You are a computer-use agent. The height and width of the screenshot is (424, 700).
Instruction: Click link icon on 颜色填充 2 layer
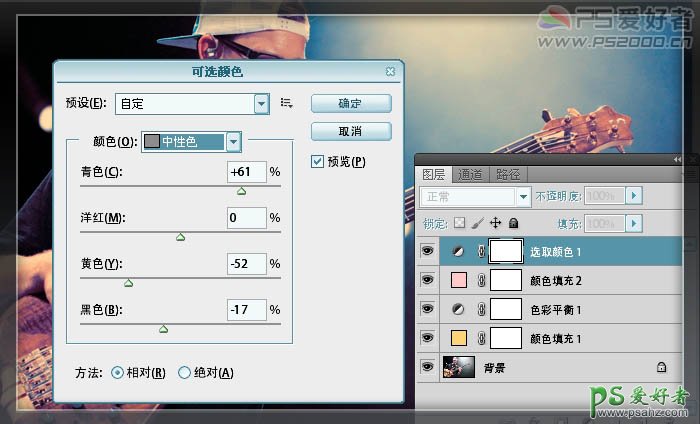tap(480, 280)
